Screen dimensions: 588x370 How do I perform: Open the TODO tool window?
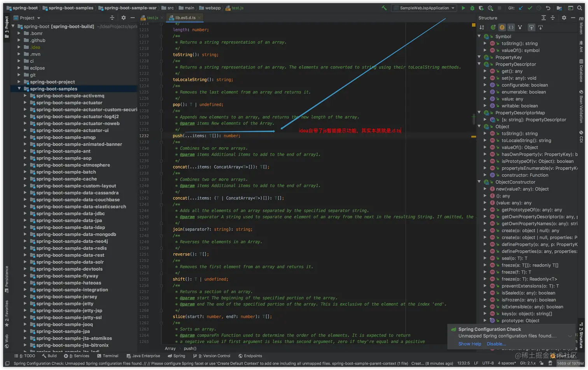(x=24, y=356)
